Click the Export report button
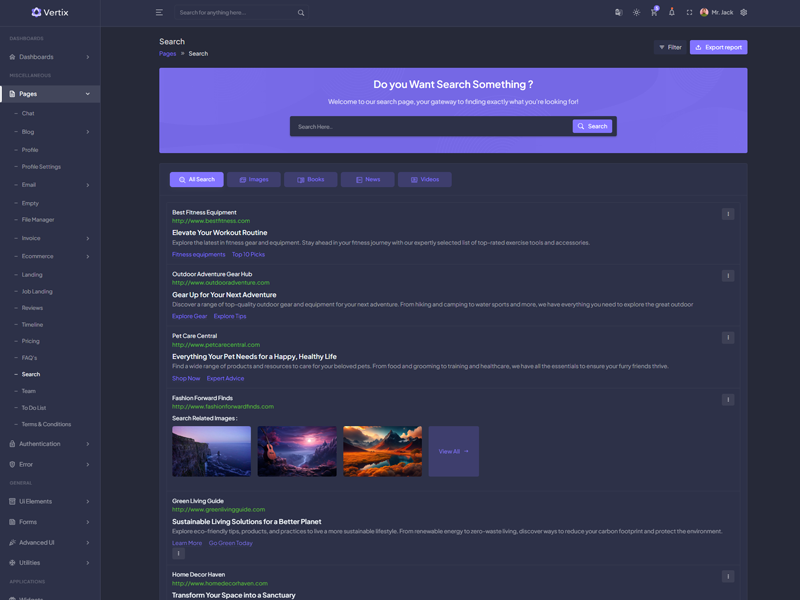Screen dimensions: 800x600 (x=718, y=47)
